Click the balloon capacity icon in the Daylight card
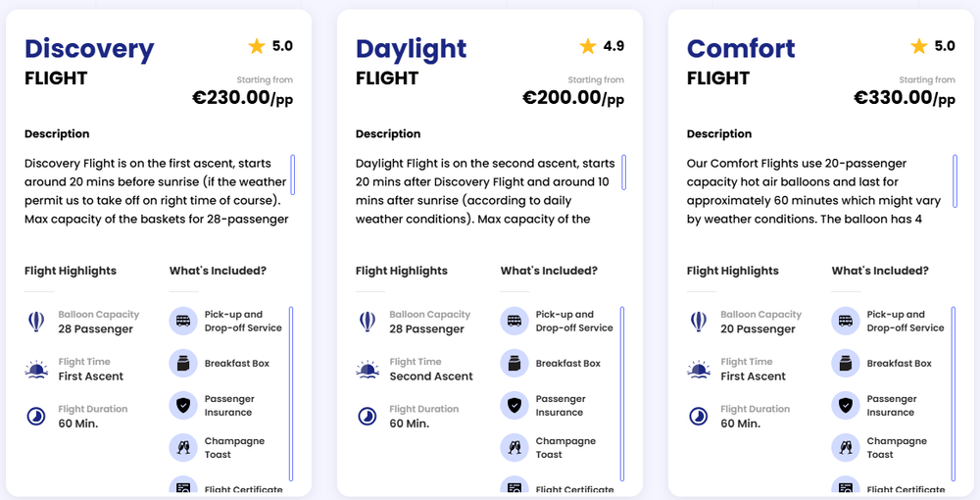Image resolution: width=980 pixels, height=500 pixels. (367, 322)
